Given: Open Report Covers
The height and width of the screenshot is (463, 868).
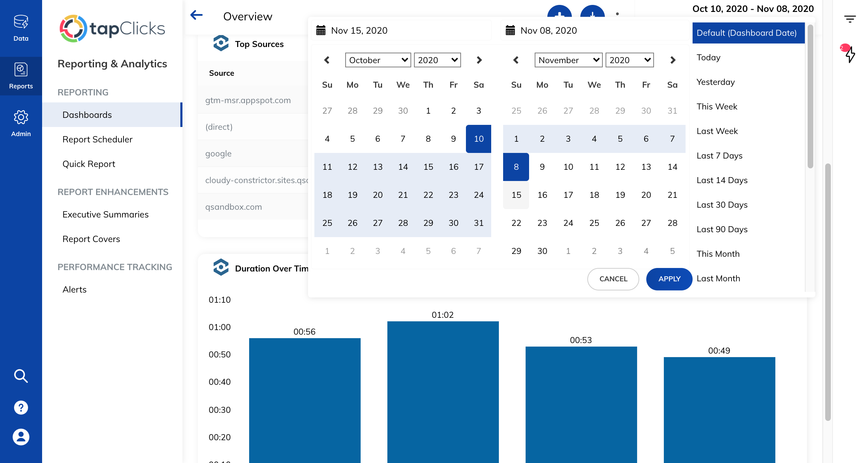Looking at the screenshot, I should pos(91,239).
